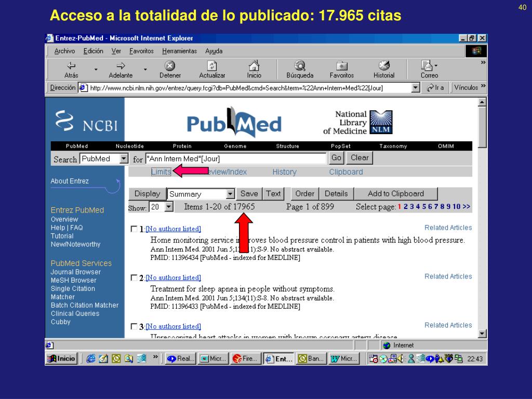Open Related Articles for citation 1
This screenshot has height=399, width=532.
[448, 228]
